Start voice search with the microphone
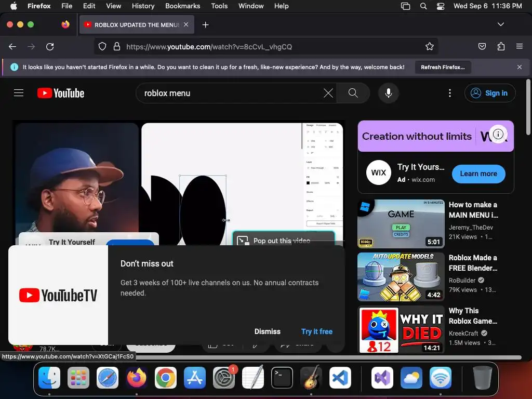The height and width of the screenshot is (399, 532). 389,93
